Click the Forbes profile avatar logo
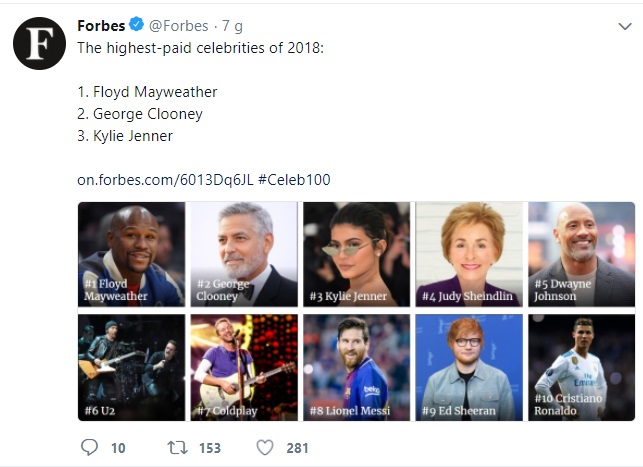643x467 pixels. (x=39, y=43)
